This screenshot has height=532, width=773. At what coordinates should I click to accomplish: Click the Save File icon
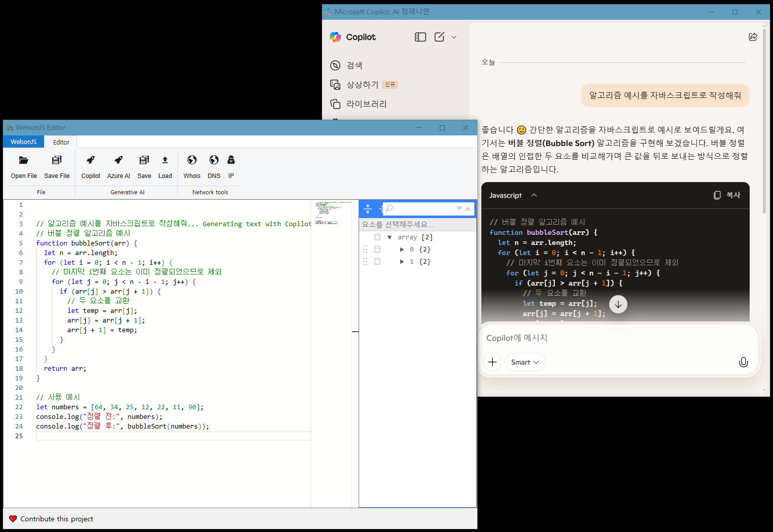coord(57,161)
